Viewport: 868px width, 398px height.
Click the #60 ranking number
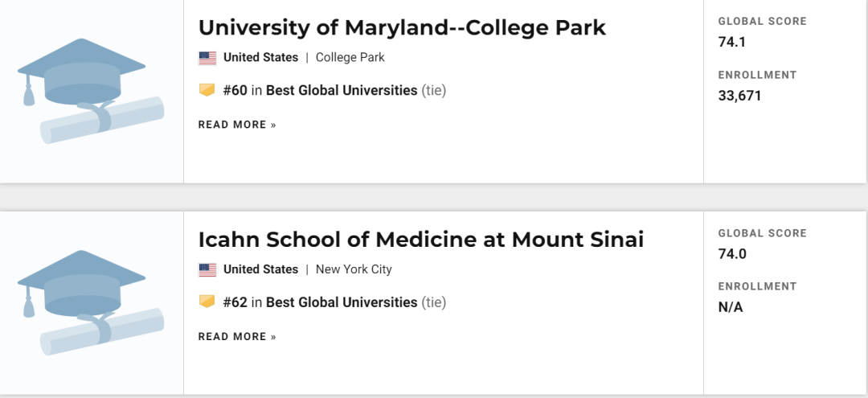pyautogui.click(x=235, y=91)
